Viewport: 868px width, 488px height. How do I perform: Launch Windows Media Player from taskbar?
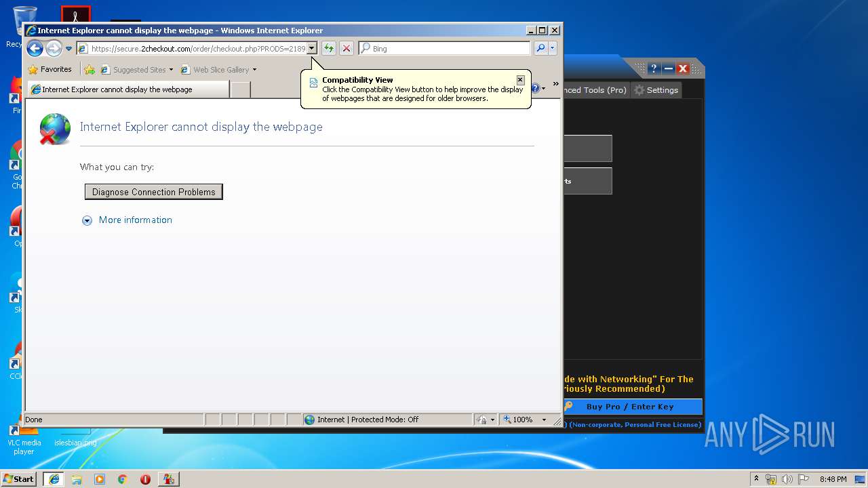[100, 479]
